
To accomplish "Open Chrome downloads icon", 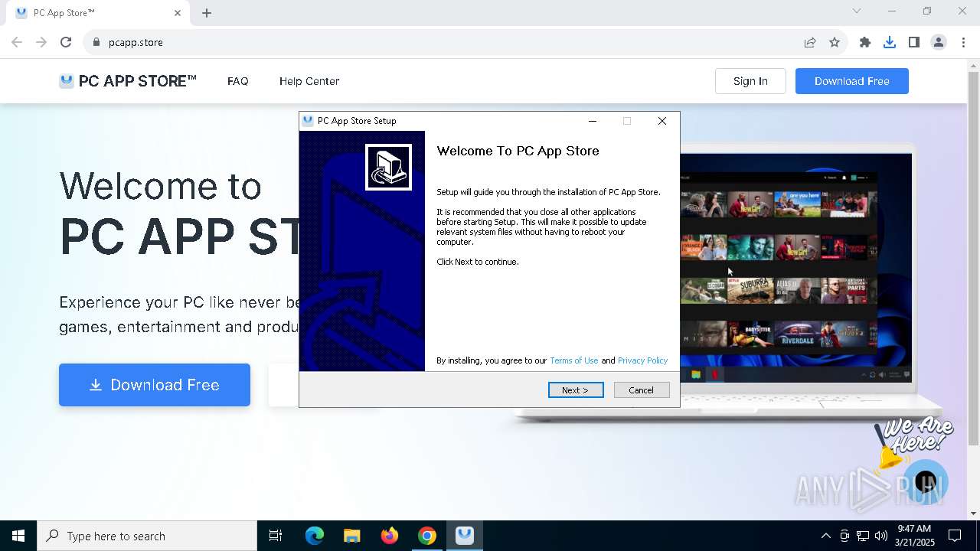I will click(x=890, y=42).
